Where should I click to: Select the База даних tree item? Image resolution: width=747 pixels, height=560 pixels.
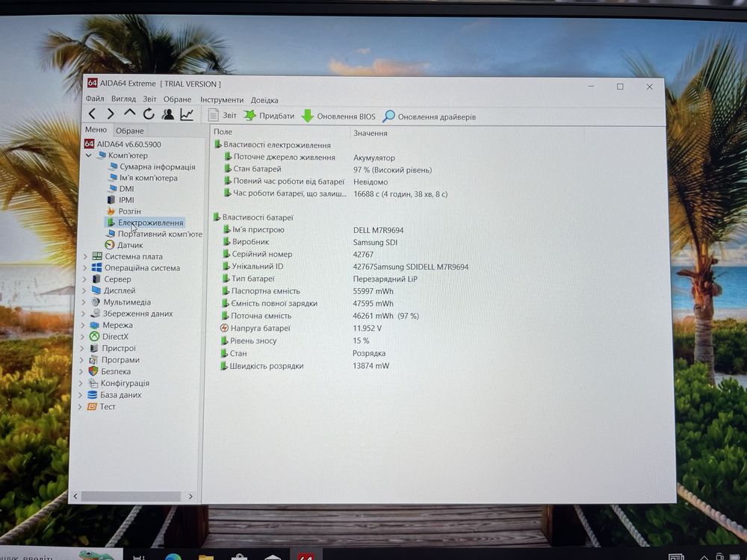114,395
